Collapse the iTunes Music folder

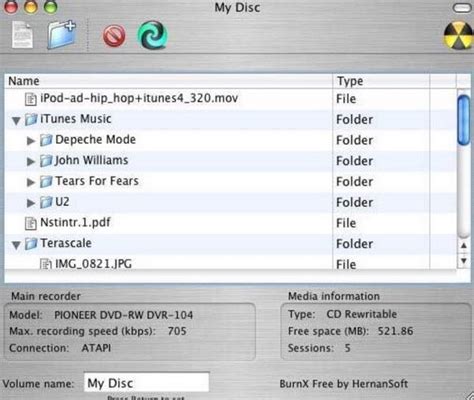click(x=16, y=120)
